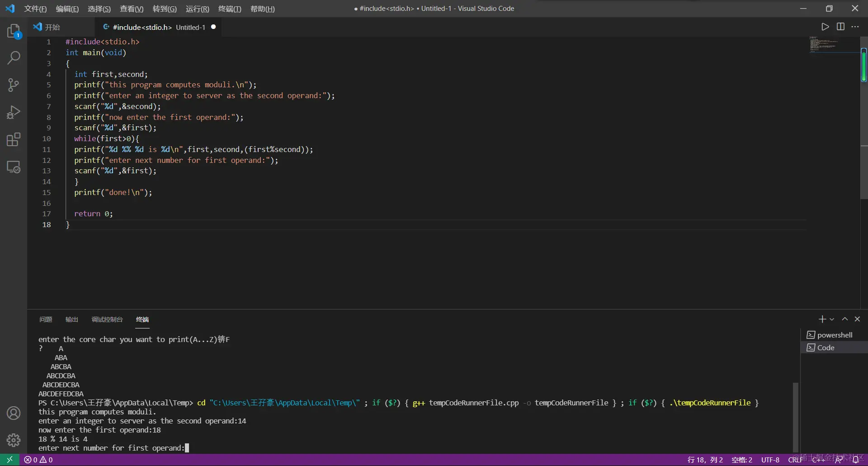The height and width of the screenshot is (466, 868).
Task: Open the Manage gear menu
Action: pos(14,440)
